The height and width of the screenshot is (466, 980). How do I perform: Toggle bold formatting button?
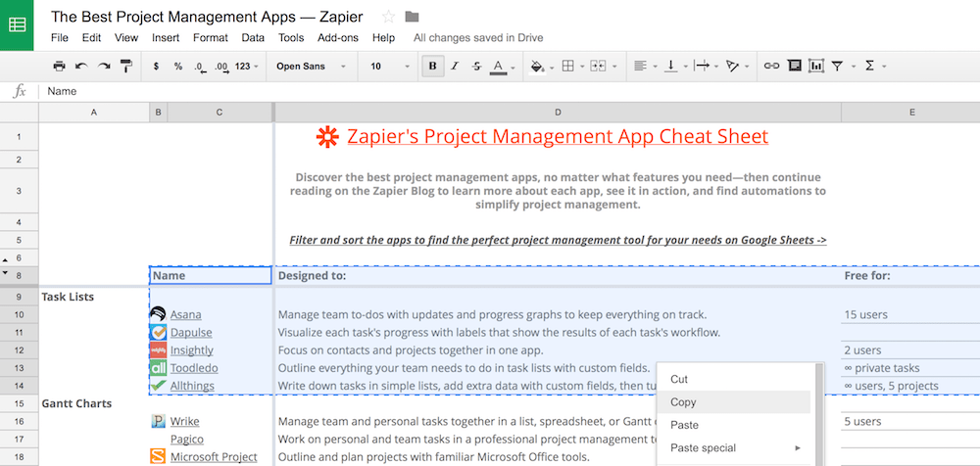coord(432,67)
